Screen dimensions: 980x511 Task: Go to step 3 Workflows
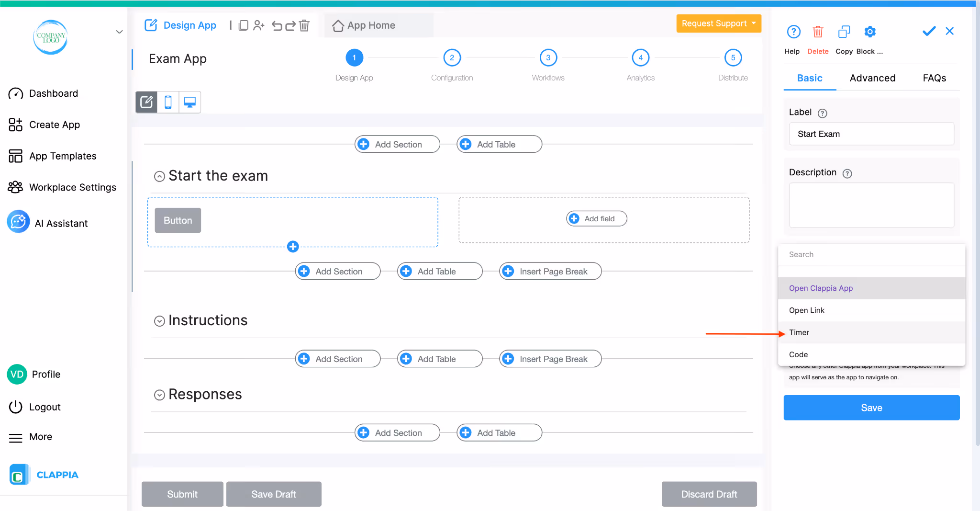click(x=548, y=57)
